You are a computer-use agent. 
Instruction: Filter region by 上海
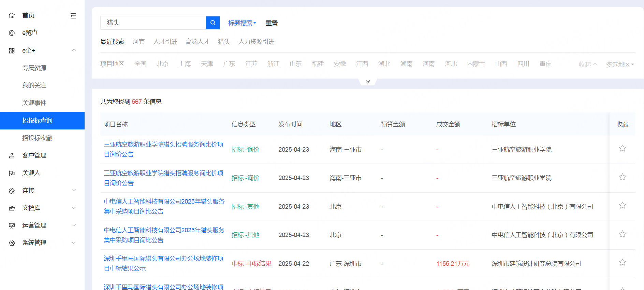pos(185,64)
